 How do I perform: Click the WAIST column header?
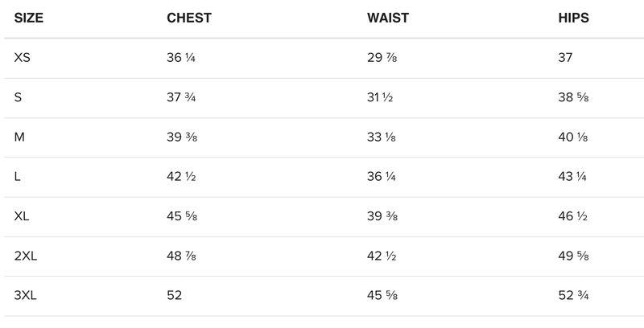pos(388,18)
